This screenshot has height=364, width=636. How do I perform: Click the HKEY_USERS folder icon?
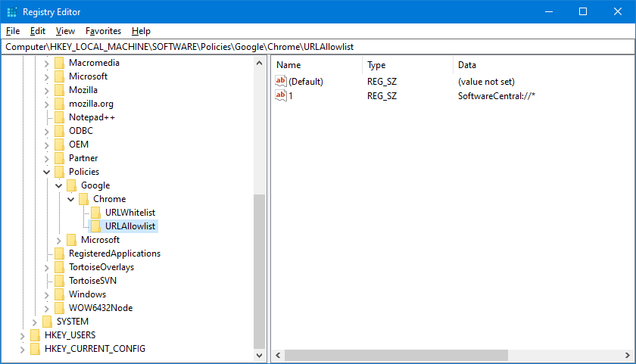click(35, 335)
